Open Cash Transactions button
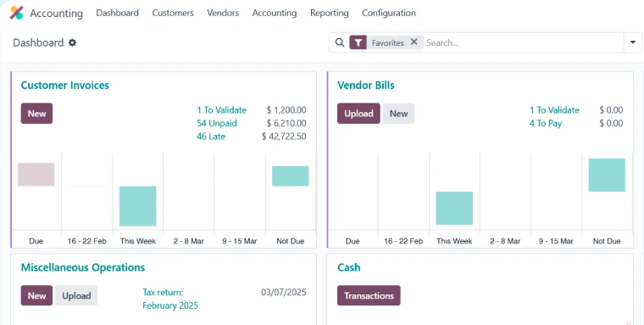This screenshot has height=325, width=644. pyautogui.click(x=369, y=295)
